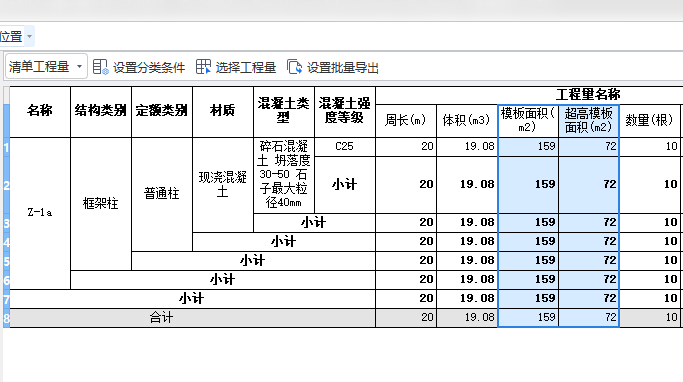Click 超高模板面积 72 in the 合计 row

(589, 318)
